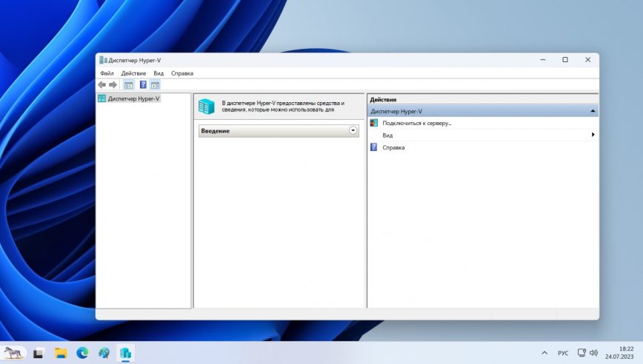Click Справка in the Actions pane
This screenshot has height=364, width=643.
coord(393,147)
